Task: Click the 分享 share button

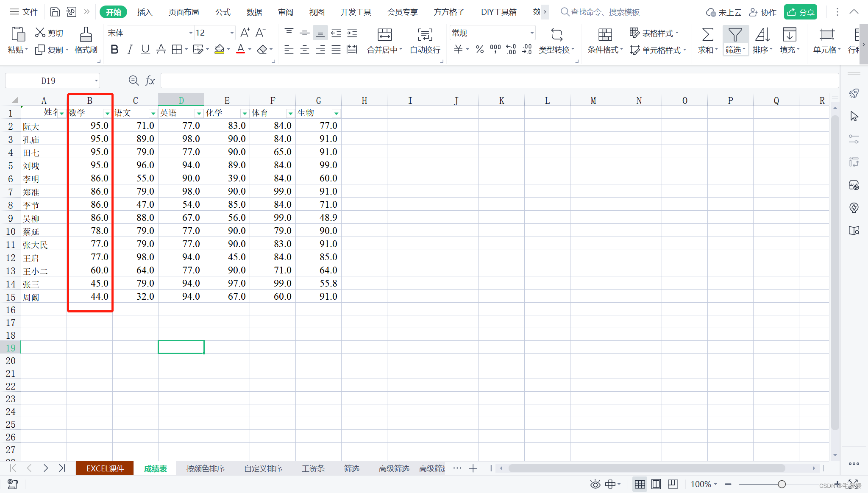Action: 800,12
